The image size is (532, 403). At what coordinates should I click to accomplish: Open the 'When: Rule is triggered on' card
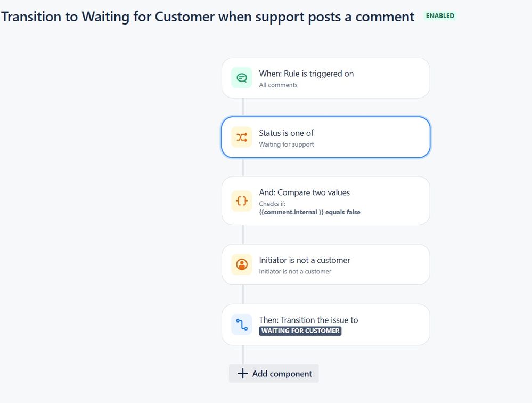coord(326,78)
